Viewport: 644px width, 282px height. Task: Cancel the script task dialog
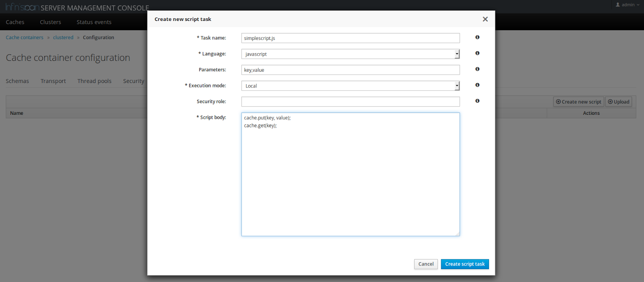coord(426,264)
